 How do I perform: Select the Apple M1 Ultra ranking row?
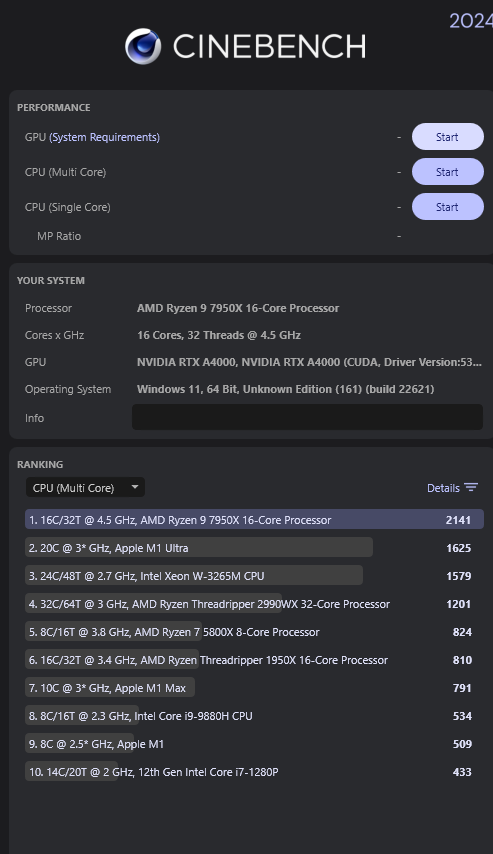tap(254, 547)
